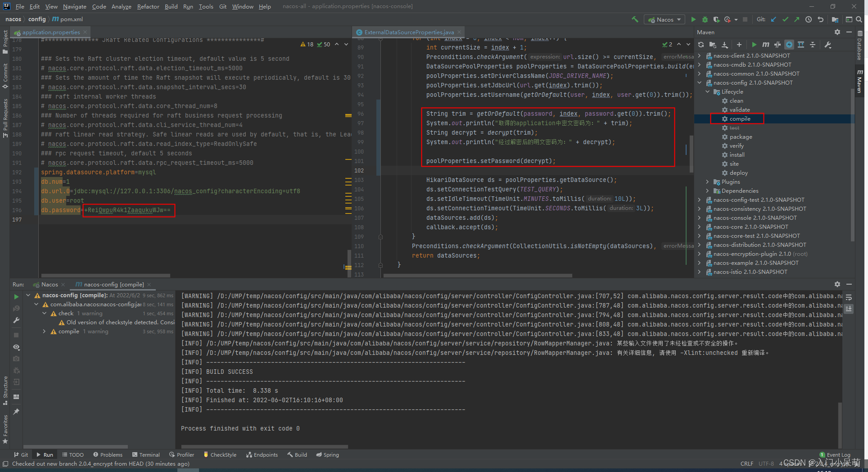The height and width of the screenshot is (472, 868).
Task: Click pom.xml in the breadcrumb bar
Action: point(68,19)
